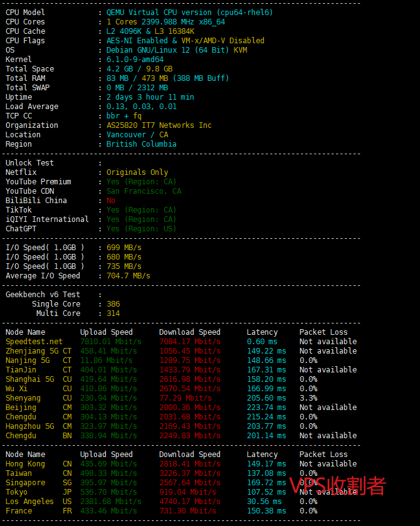This screenshot has height=526, width=420.
Task: Select the BiliBili China No result
Action: (111, 201)
